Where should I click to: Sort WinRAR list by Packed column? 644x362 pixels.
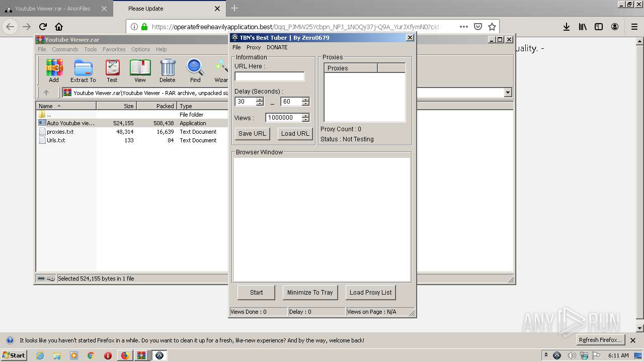pyautogui.click(x=156, y=106)
